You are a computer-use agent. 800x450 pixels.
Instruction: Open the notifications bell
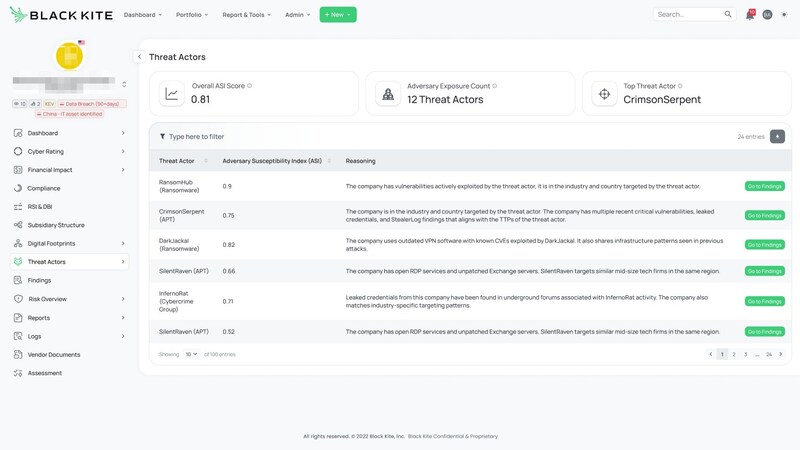tap(750, 14)
